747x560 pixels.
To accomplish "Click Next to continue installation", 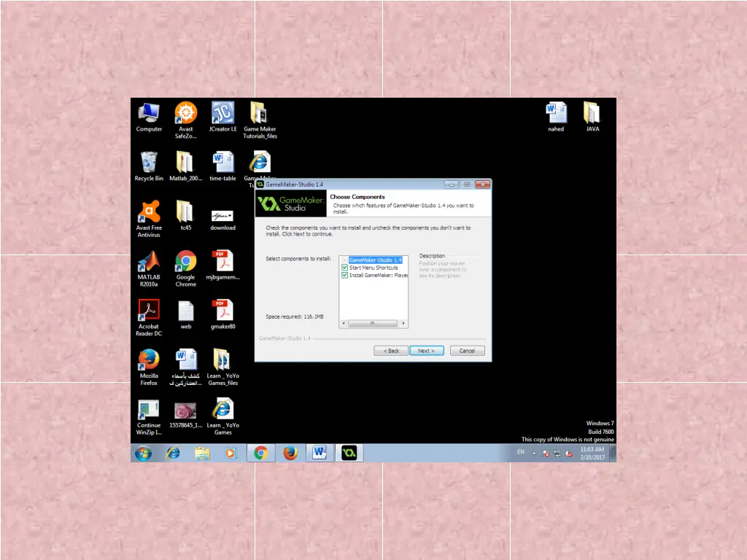I will pyautogui.click(x=427, y=351).
